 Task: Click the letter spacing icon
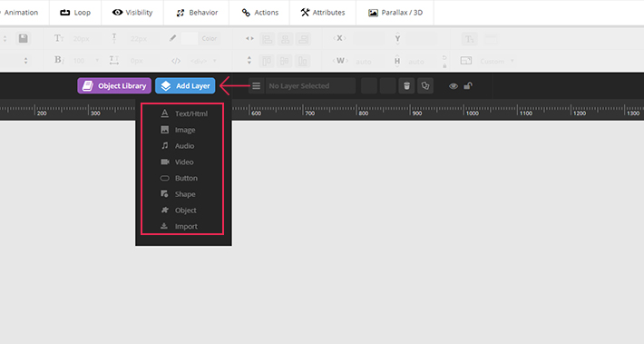coord(114,61)
